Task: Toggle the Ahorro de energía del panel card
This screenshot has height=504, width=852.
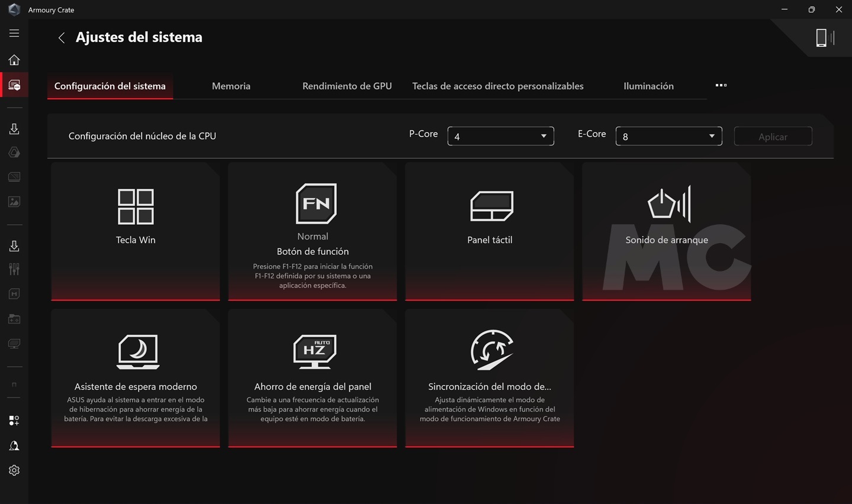Action: [313, 378]
